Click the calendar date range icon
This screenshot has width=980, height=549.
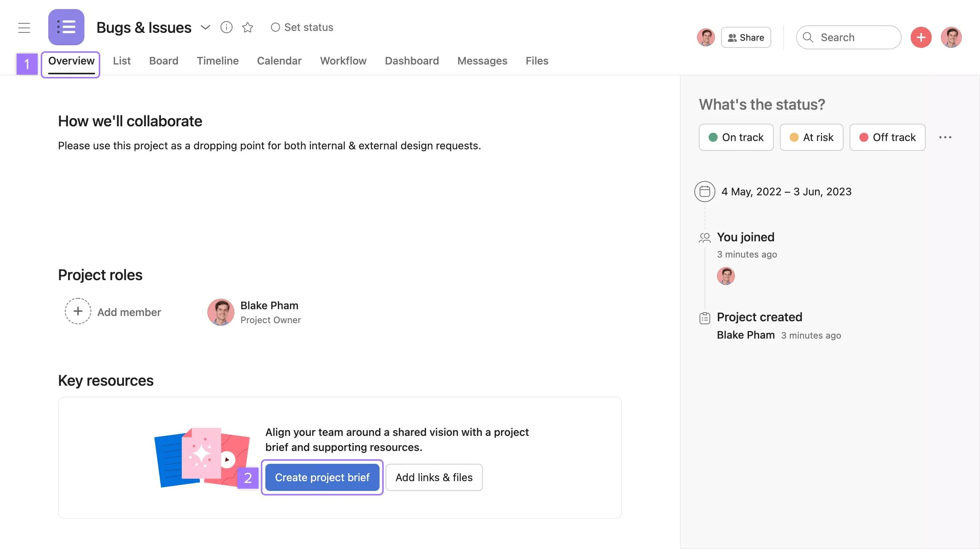click(x=704, y=192)
